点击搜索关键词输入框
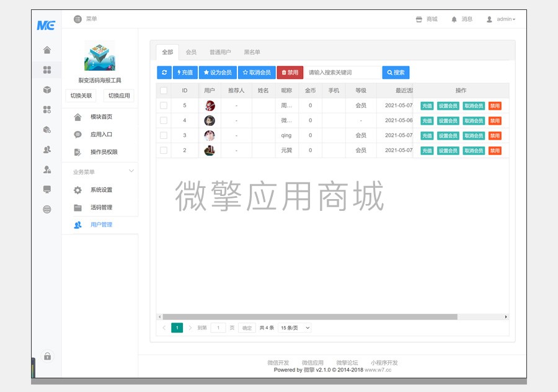 [x=340, y=72]
